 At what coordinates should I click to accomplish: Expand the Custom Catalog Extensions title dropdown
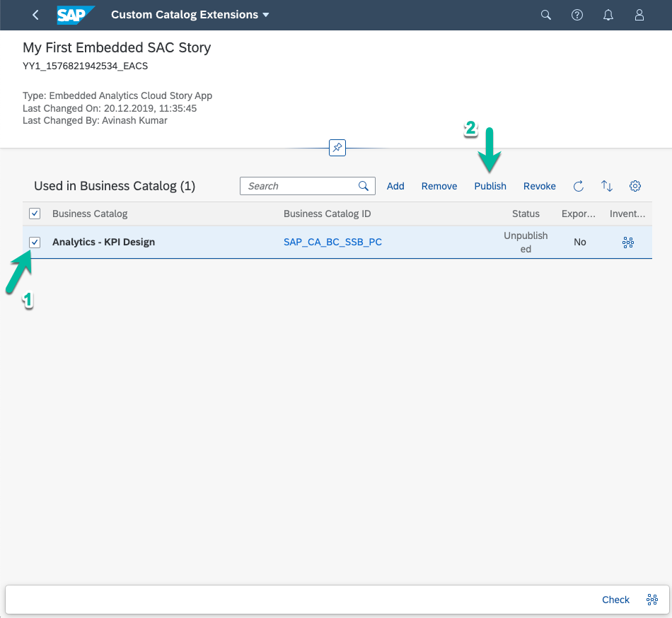[265, 15]
